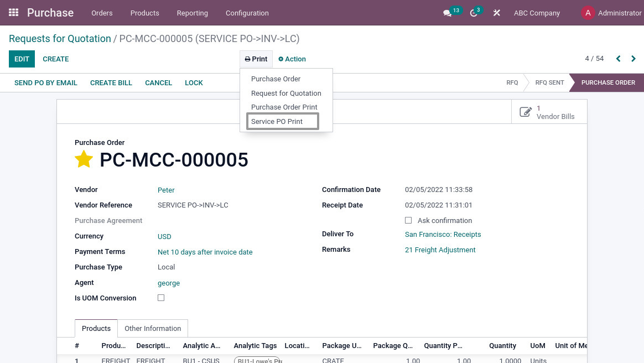
Task: Enable the Ask confirmation checkbox
Action: 408,220
